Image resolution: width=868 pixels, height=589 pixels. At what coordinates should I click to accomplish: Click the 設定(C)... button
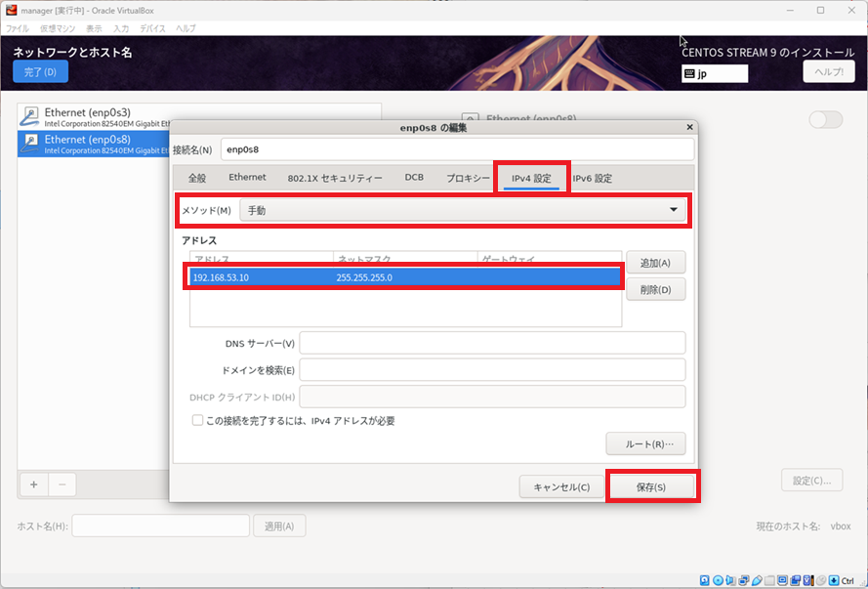(x=812, y=481)
